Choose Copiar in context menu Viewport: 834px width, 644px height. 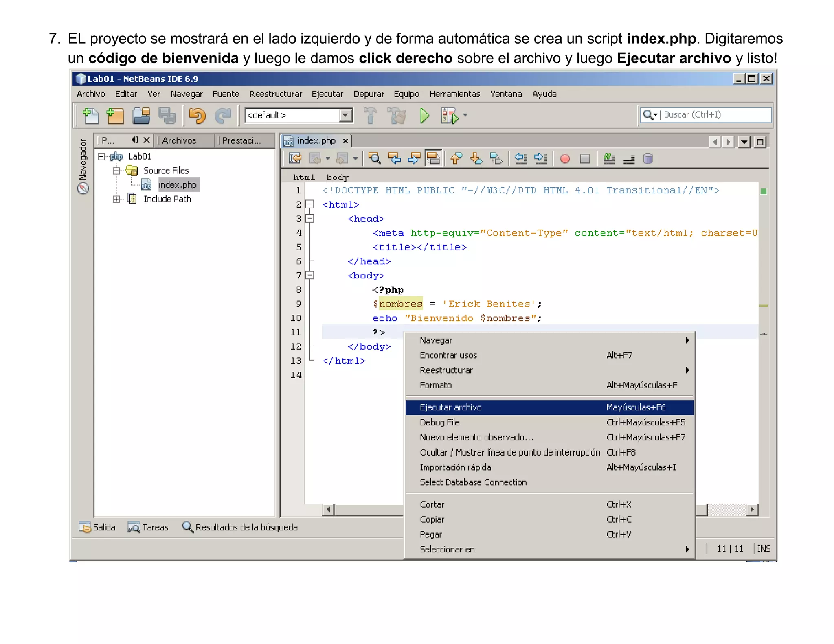coord(549,519)
